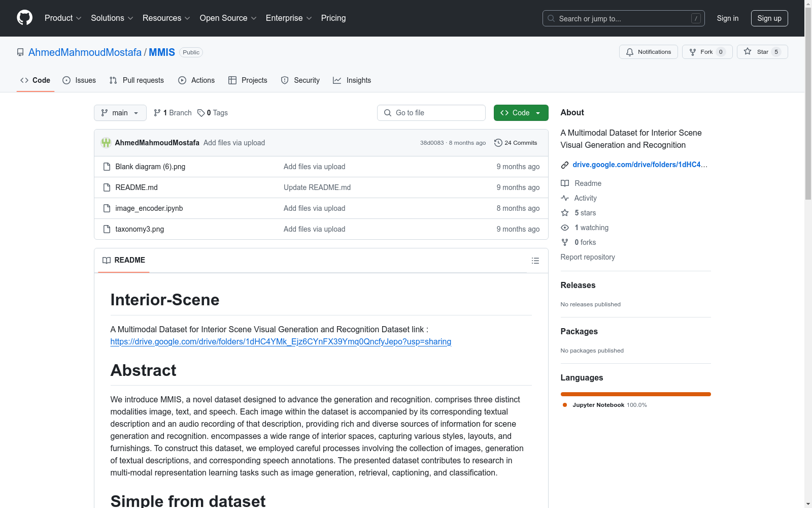This screenshot has height=508, width=812.
Task: Open the Google Drive dataset link in README
Action: (x=281, y=341)
